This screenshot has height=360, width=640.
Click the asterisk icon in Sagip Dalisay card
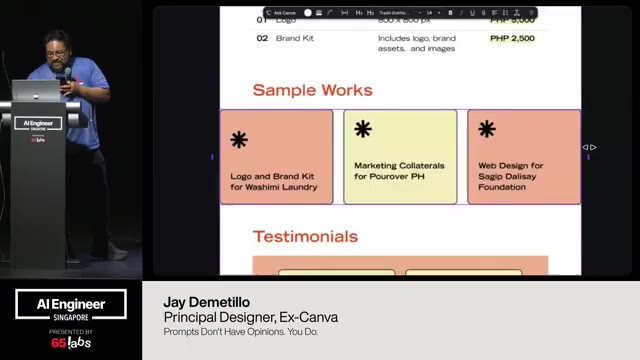pyautogui.click(x=487, y=129)
